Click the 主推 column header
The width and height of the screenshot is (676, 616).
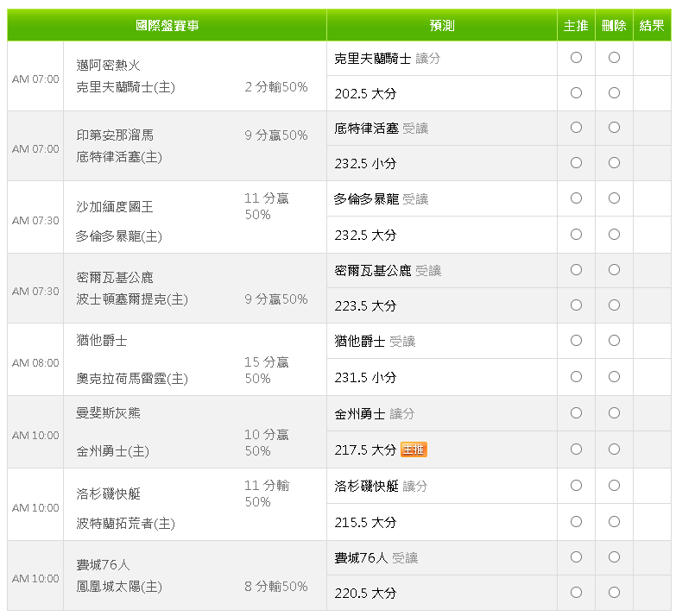pos(576,25)
